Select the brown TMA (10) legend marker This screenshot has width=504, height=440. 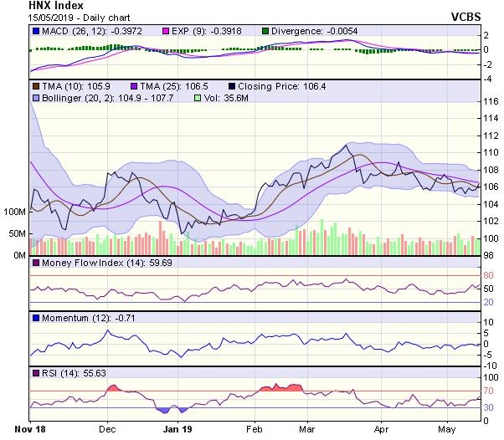click(x=36, y=85)
